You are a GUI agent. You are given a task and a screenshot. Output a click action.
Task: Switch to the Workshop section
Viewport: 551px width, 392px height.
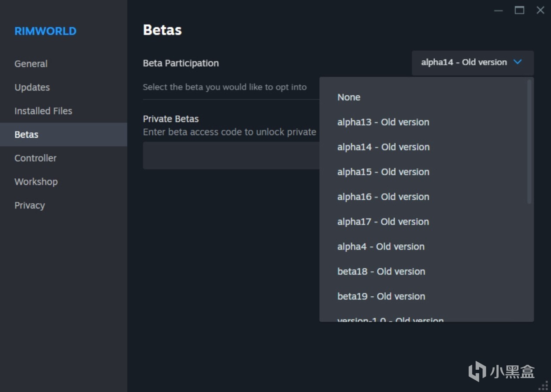point(63,182)
